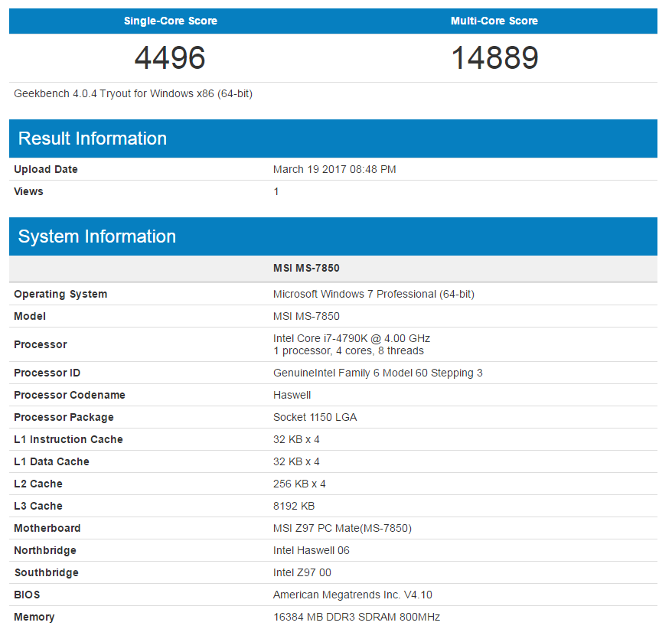Click the Multi-Core Score header label
Image resolution: width=672 pixels, height=629 pixels.
pos(494,21)
